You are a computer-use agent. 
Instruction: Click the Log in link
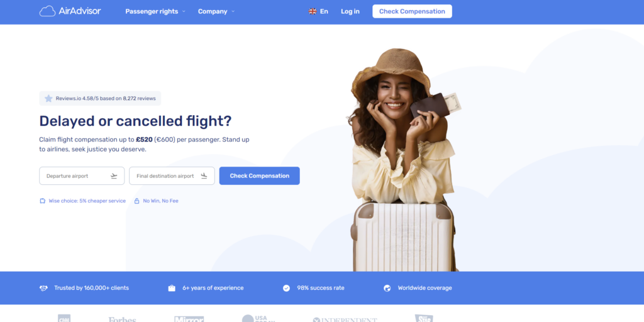click(x=350, y=11)
